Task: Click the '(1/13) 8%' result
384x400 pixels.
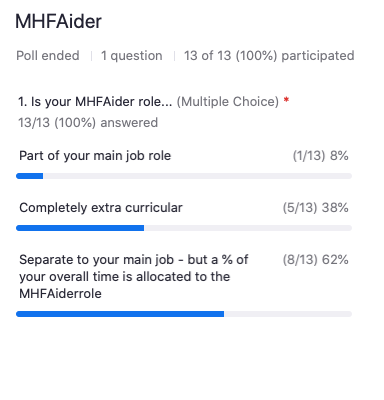Action: 321,156
